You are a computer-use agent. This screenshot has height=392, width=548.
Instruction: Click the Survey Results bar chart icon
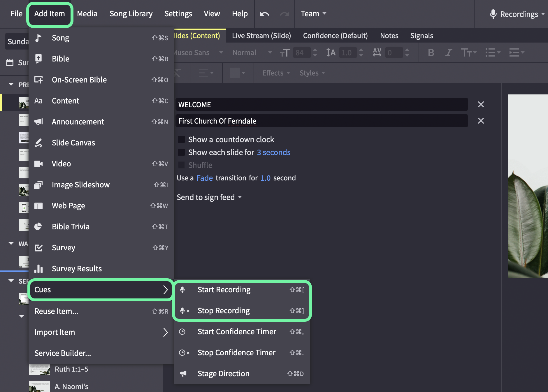pos(38,269)
